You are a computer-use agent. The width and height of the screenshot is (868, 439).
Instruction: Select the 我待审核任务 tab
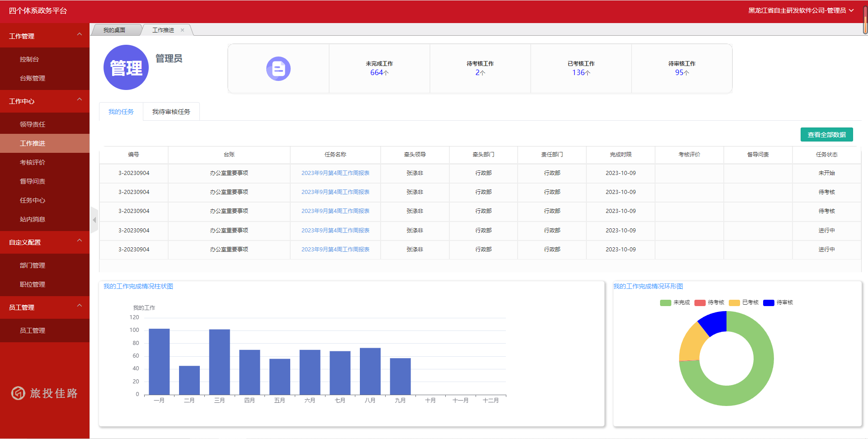pos(171,112)
